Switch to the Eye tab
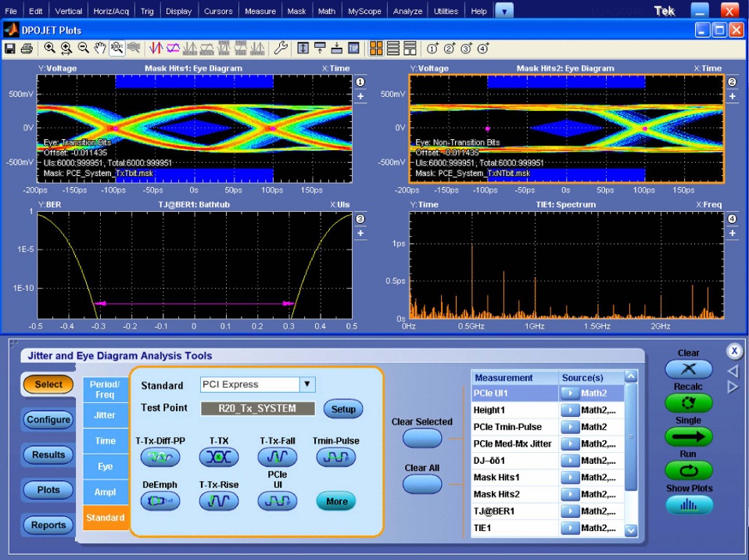The width and height of the screenshot is (749, 560). coord(106,466)
